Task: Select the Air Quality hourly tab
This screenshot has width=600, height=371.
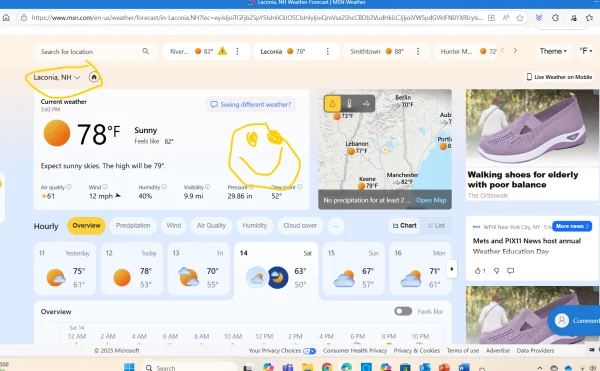Action: pos(211,226)
